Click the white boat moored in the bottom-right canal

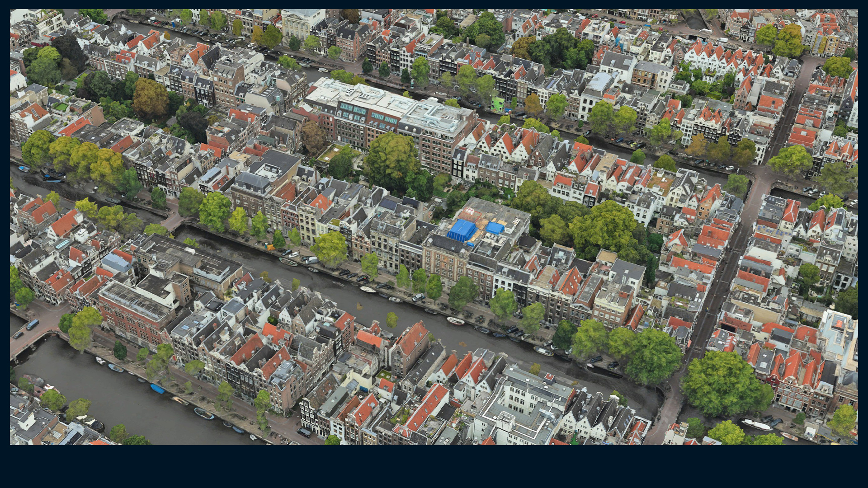(x=757, y=424)
